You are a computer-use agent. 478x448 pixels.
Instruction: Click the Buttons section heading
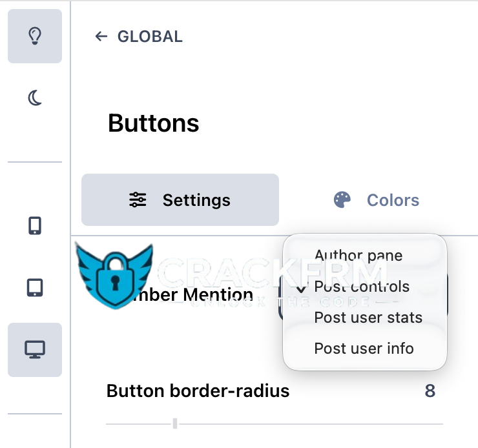click(154, 123)
